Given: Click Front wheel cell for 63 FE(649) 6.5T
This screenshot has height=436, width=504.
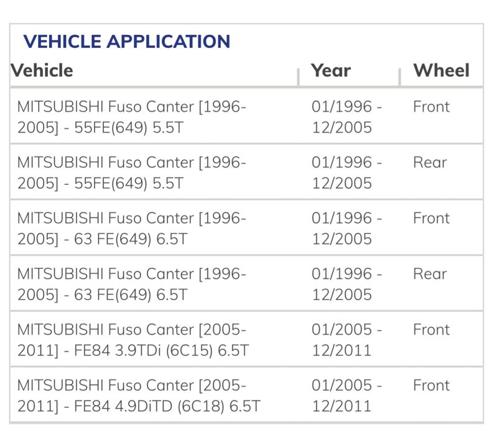Looking at the screenshot, I should (431, 219).
